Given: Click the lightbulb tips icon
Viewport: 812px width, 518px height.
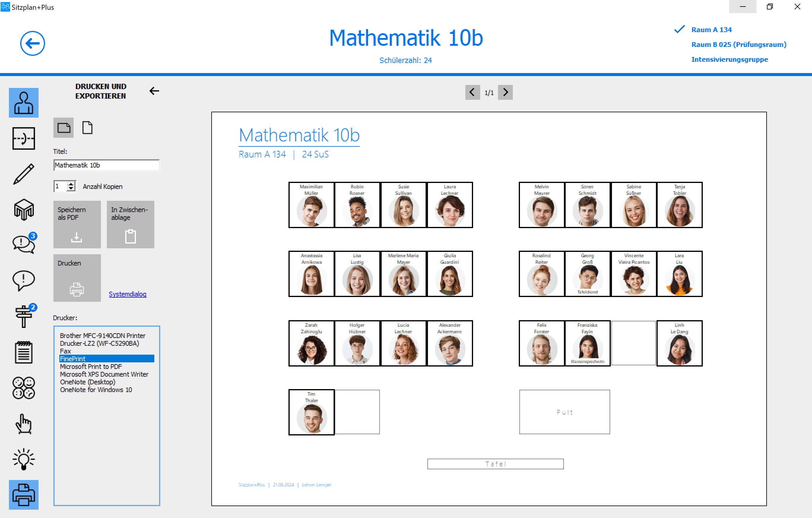Looking at the screenshot, I should (24, 459).
